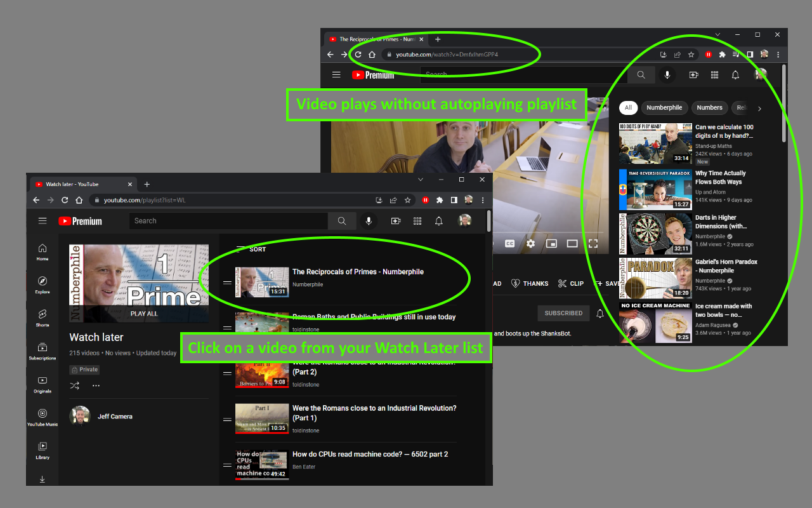
Task: Open Extensions puzzle icon in Watch later window
Action: pos(440,200)
